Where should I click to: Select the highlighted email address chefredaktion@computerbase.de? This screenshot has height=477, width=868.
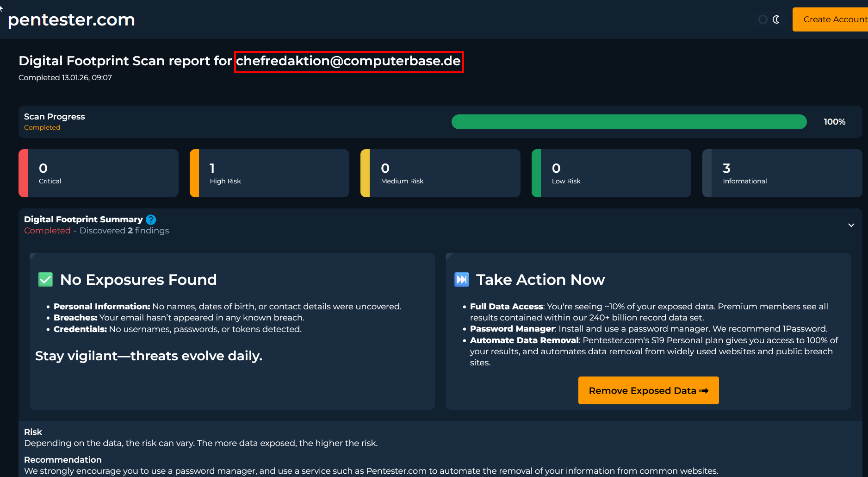click(x=349, y=61)
